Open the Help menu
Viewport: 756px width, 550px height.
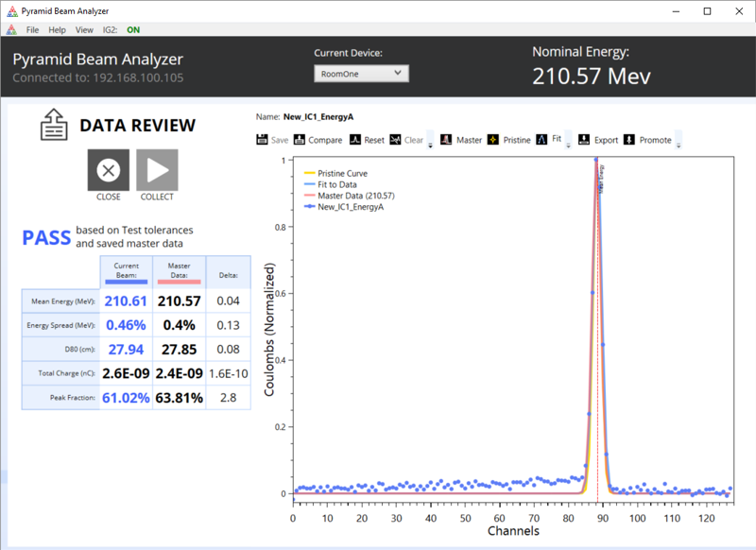(x=57, y=30)
